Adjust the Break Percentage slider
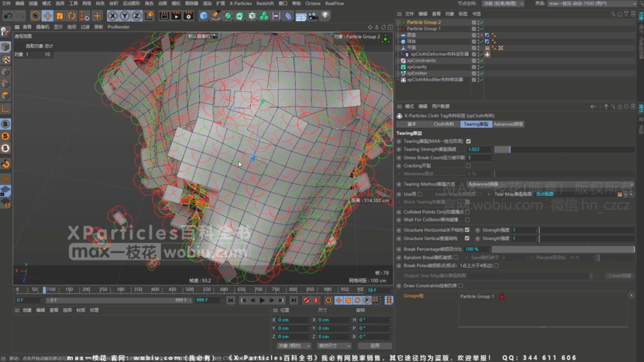This screenshot has height=362, width=644. tap(563, 249)
